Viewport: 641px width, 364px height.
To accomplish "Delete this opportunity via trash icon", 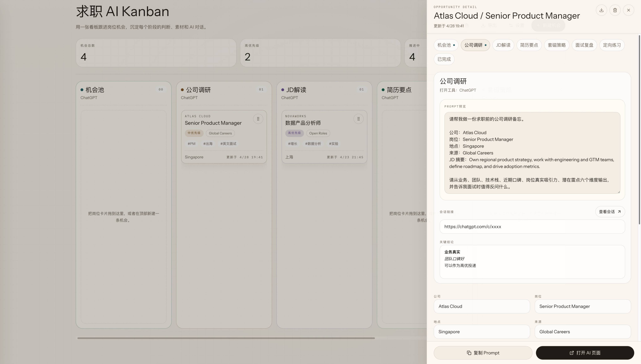I will [615, 10].
